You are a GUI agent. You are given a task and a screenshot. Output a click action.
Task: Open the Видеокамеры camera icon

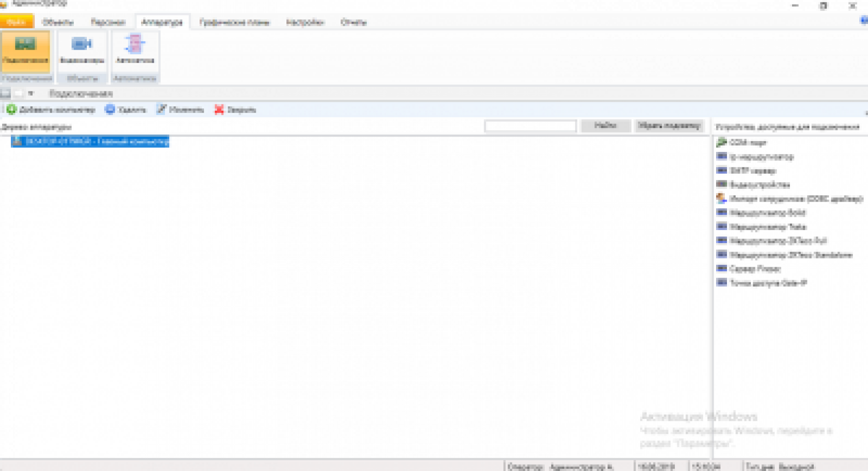coord(81,44)
